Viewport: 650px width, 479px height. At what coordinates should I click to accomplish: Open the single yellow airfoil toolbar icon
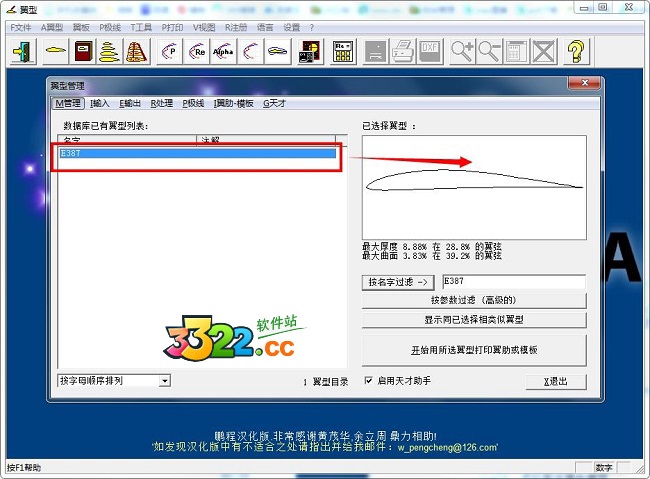point(56,51)
